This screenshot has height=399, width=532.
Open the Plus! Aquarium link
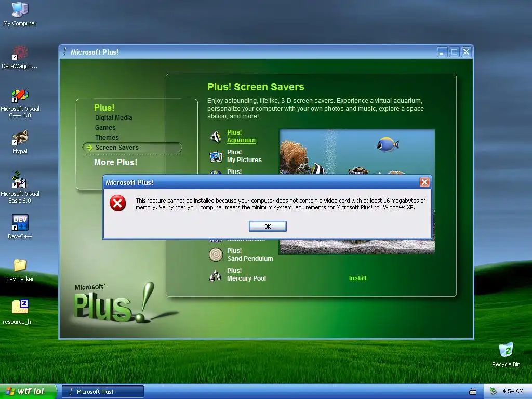click(x=241, y=136)
